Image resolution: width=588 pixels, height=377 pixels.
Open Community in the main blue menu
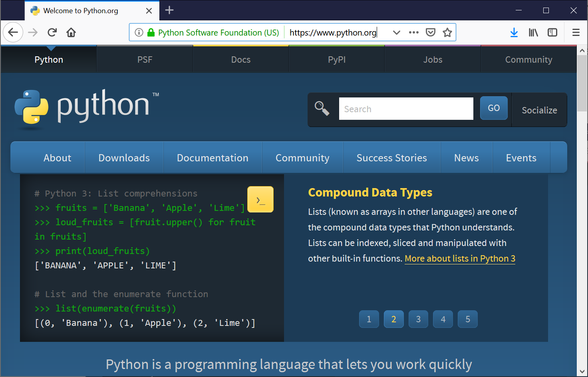pos(302,158)
